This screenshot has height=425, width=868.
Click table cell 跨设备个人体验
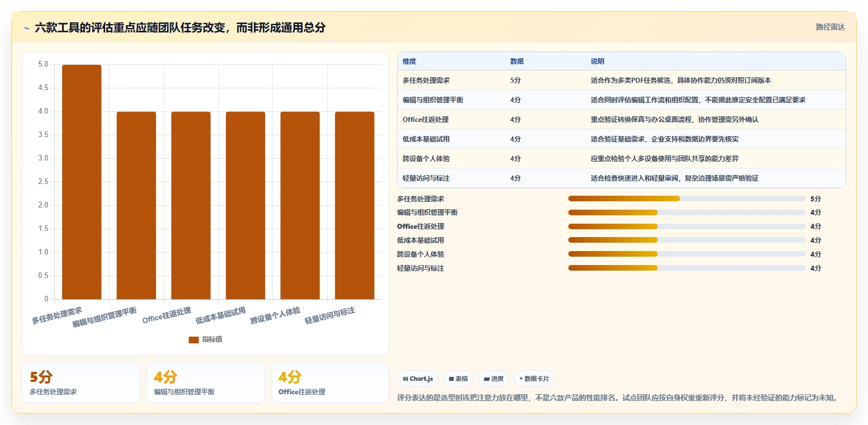(x=426, y=159)
